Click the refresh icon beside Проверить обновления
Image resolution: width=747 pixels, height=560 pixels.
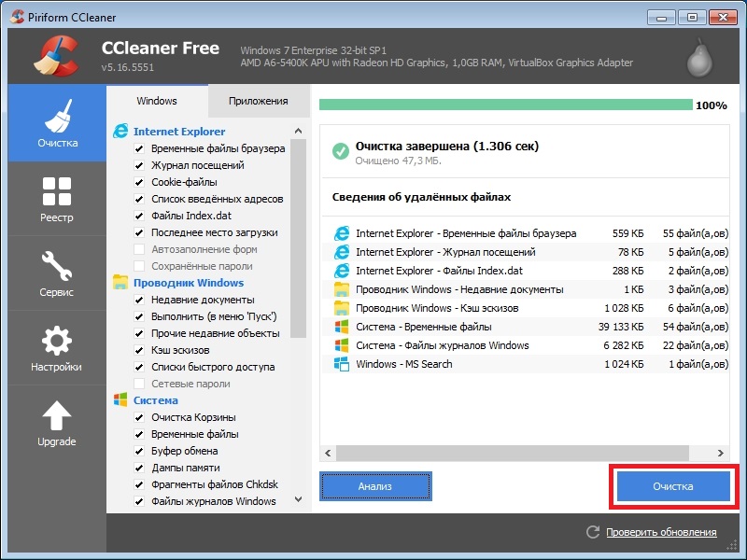tap(592, 532)
